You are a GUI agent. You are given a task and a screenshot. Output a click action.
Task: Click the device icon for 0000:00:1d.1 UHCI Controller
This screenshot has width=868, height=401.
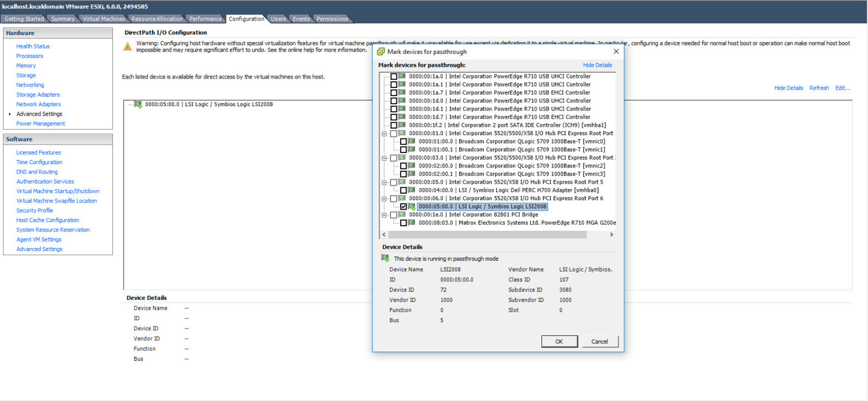[x=402, y=109]
